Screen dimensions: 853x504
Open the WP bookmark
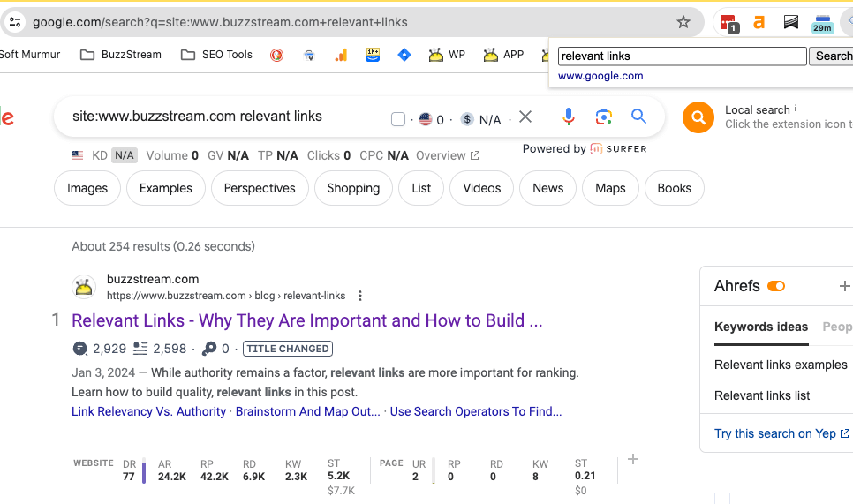(447, 55)
